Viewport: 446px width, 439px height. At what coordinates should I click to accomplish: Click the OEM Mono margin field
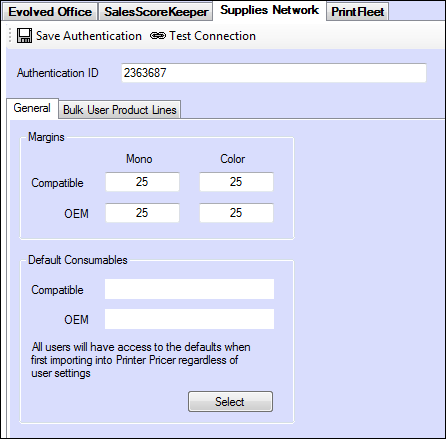(142, 213)
